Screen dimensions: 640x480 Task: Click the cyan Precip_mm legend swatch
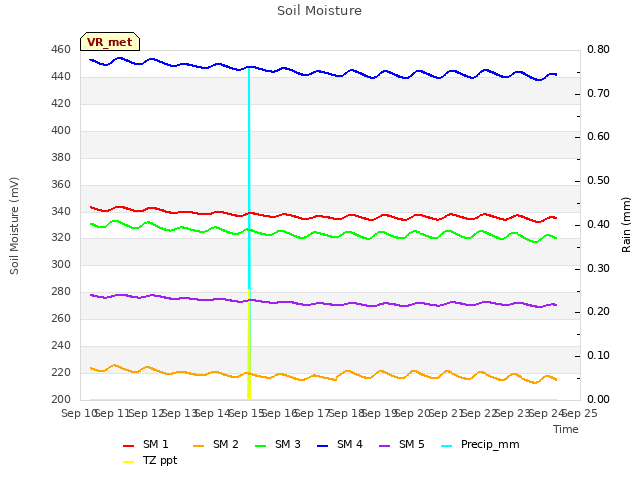click(447, 446)
